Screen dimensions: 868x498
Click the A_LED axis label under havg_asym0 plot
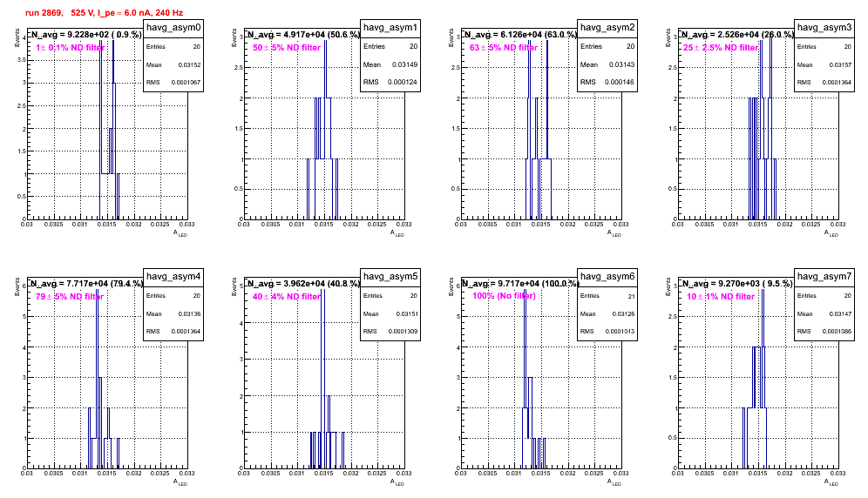coord(180,233)
